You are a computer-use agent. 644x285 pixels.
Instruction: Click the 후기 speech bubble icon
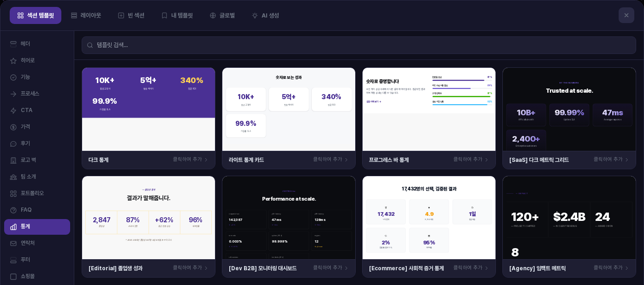[x=13, y=143]
